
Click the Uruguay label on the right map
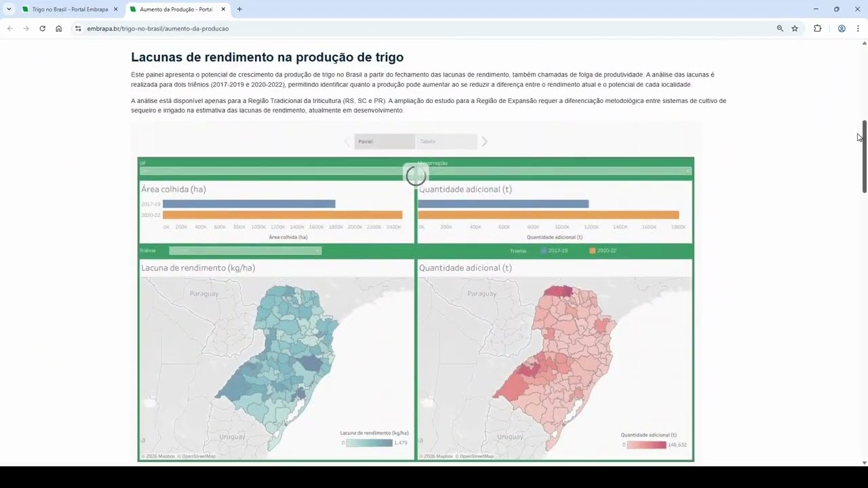tap(511, 436)
